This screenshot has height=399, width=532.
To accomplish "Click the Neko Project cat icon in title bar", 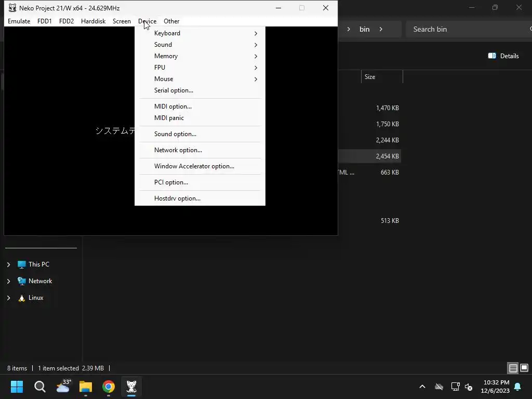I will pyautogui.click(x=12, y=8).
